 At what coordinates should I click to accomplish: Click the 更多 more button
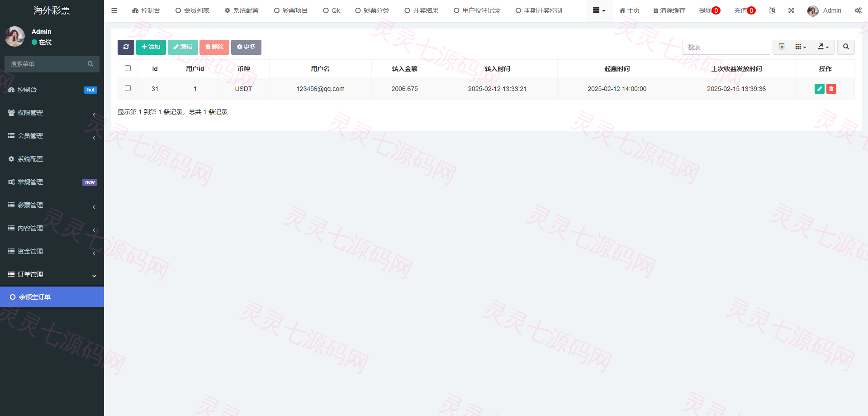pos(246,47)
